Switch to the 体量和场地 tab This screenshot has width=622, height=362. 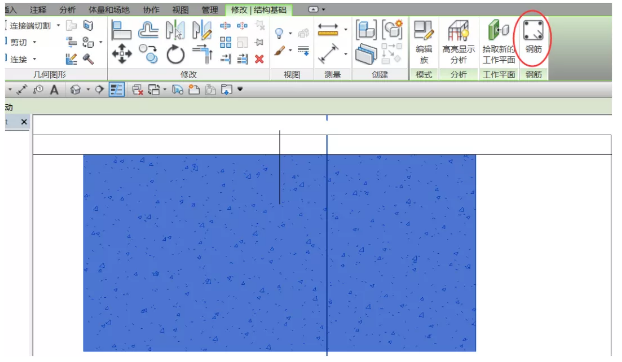click(109, 10)
